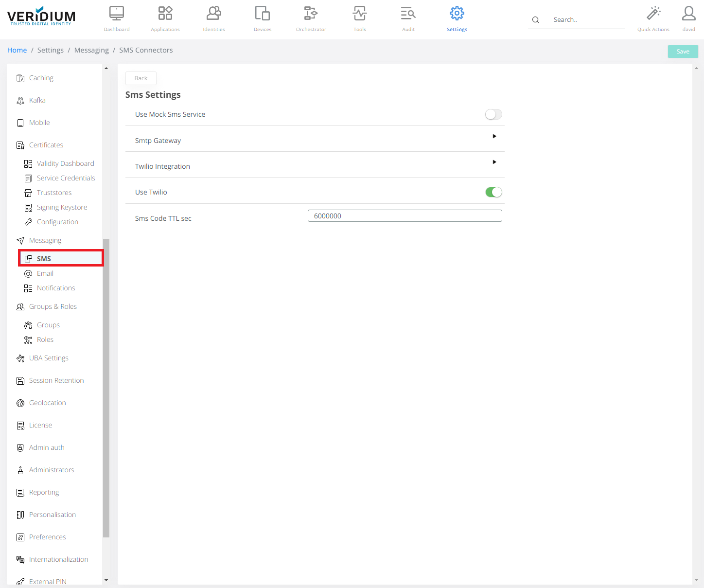Open the Dashboard icon in top navigation
This screenshot has height=588, width=704.
tap(117, 14)
